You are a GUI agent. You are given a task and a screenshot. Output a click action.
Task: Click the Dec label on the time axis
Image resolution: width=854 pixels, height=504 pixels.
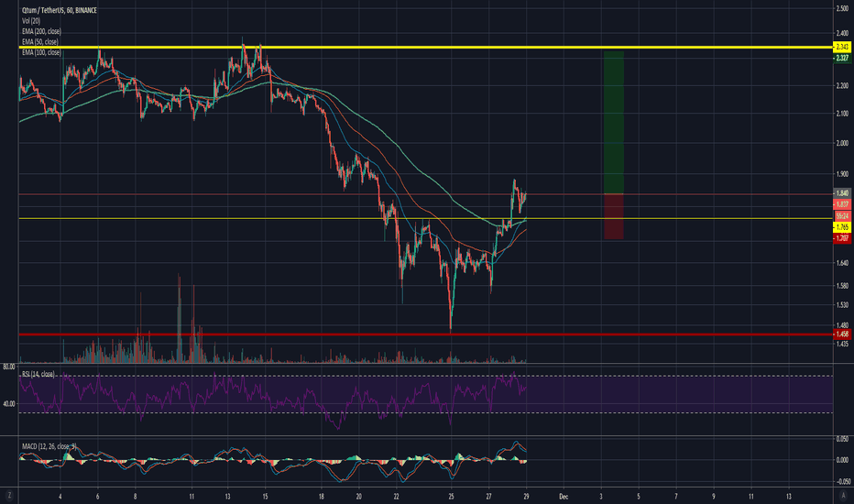[x=564, y=497]
